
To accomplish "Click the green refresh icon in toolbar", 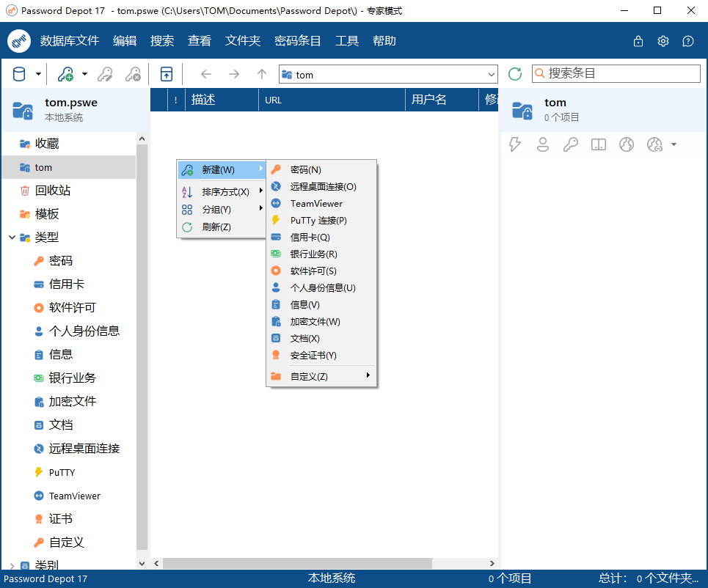I will (515, 74).
